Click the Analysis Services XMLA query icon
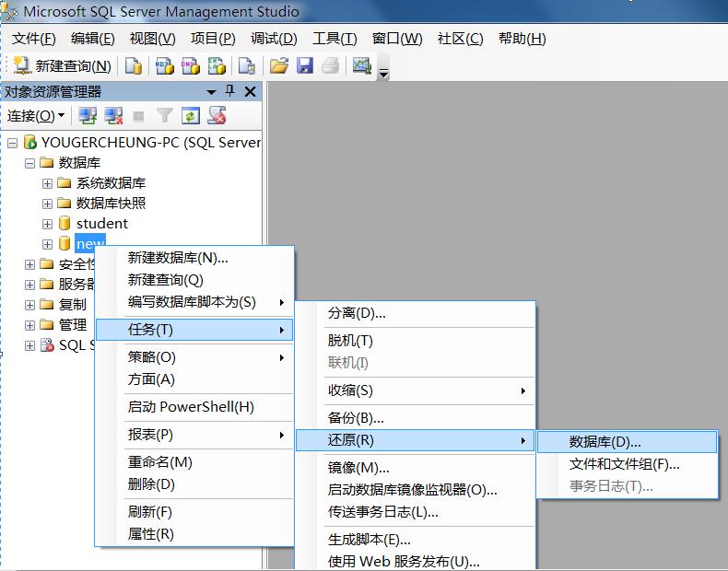This screenshot has height=571, width=728. click(x=217, y=66)
